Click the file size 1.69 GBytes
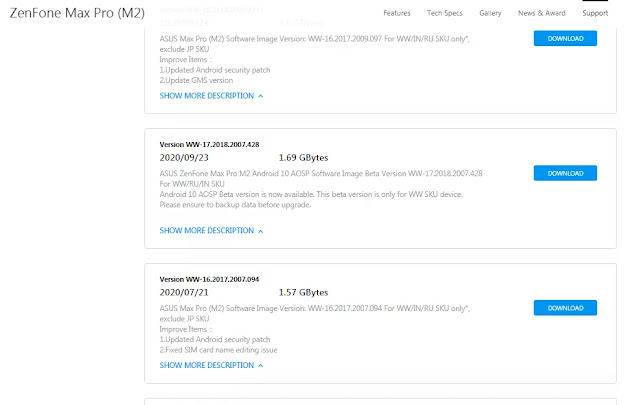 point(303,158)
